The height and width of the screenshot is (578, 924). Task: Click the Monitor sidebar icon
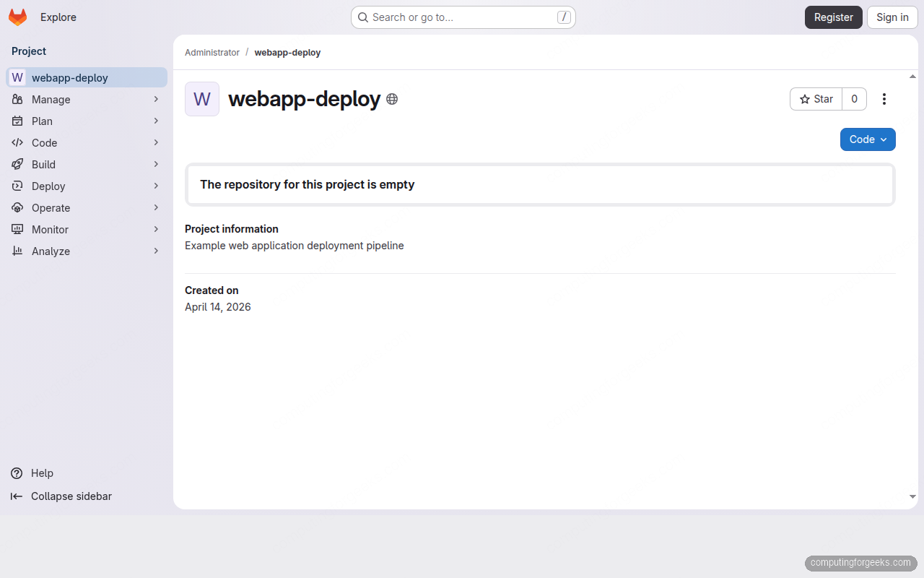point(17,229)
